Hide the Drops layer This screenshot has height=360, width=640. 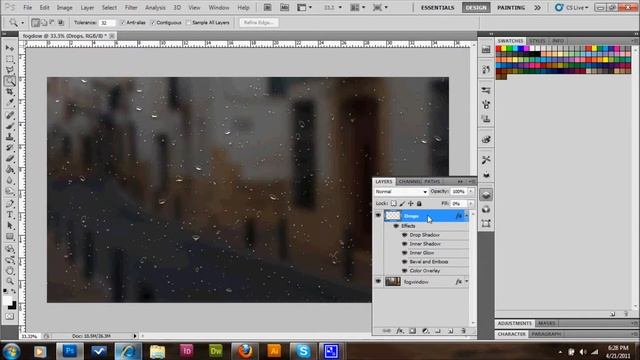[x=378, y=216]
